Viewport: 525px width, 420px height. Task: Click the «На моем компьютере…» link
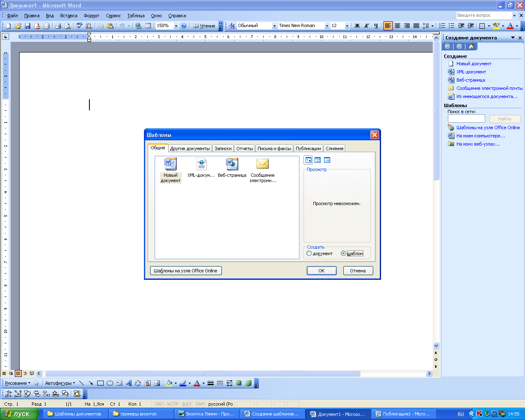pos(480,136)
